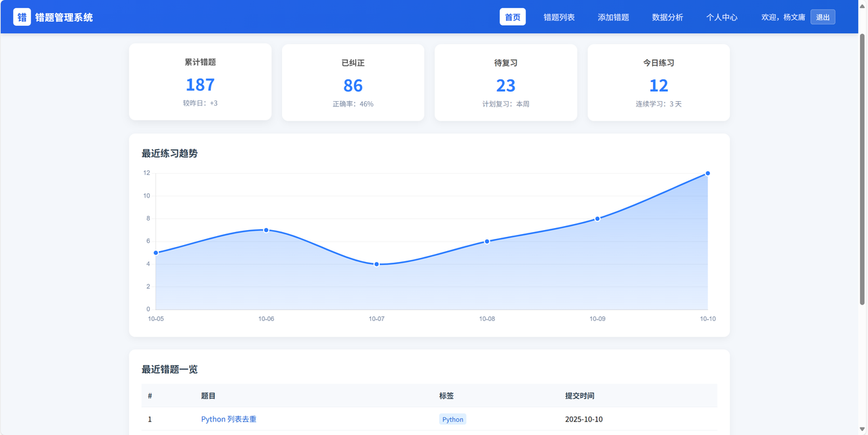868x435 pixels.
Task: Go to 错题列表 in navigation
Action: 559,17
